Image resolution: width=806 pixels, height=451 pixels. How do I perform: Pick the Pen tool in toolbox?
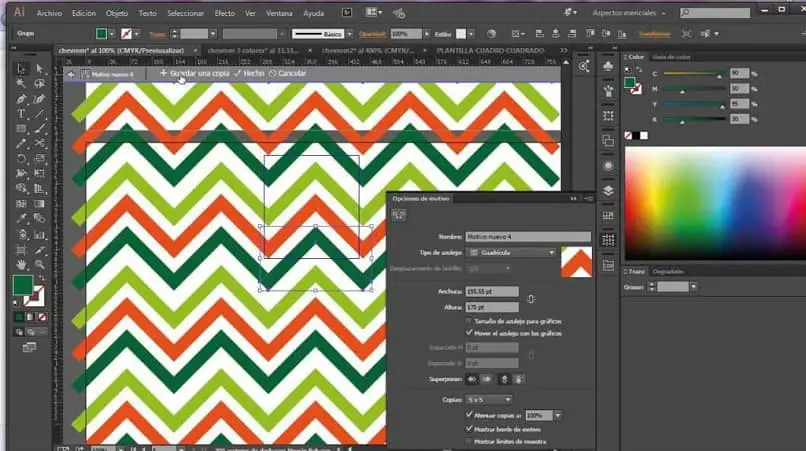click(x=21, y=99)
